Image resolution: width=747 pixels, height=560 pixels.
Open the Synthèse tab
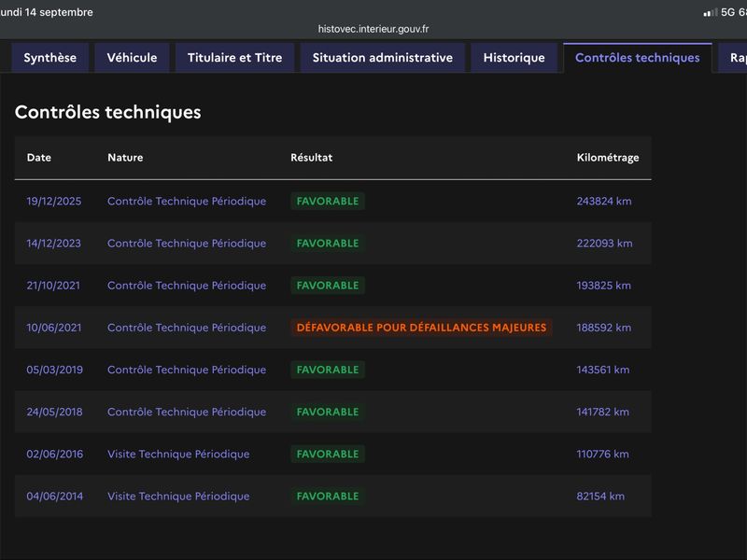[x=50, y=58]
